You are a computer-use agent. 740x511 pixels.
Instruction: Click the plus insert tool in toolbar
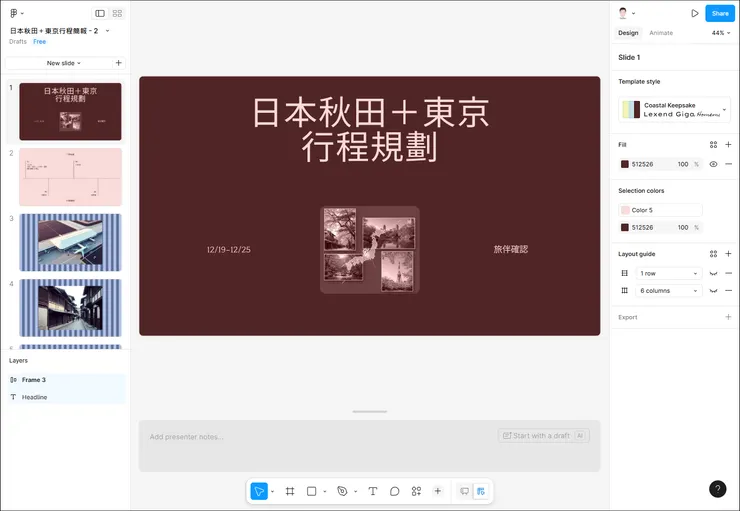[437, 491]
